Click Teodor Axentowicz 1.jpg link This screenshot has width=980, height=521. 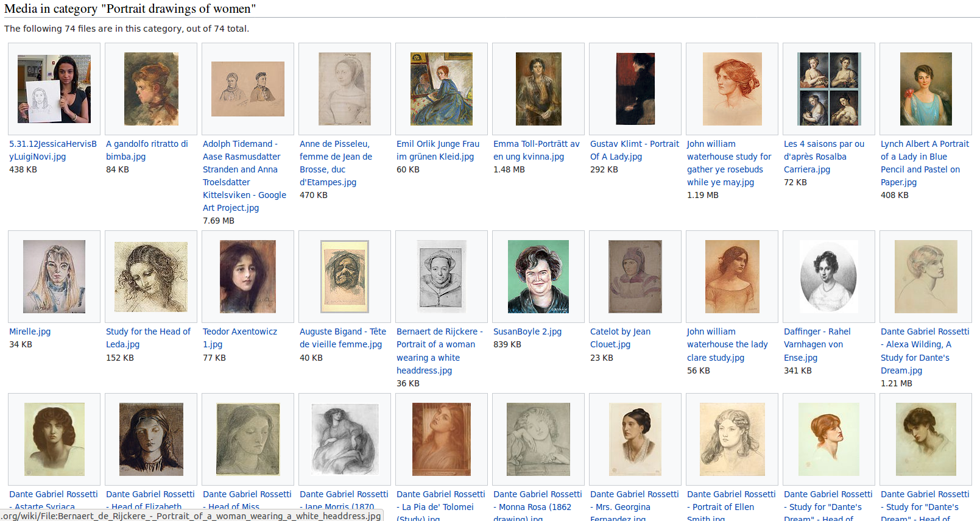point(240,338)
